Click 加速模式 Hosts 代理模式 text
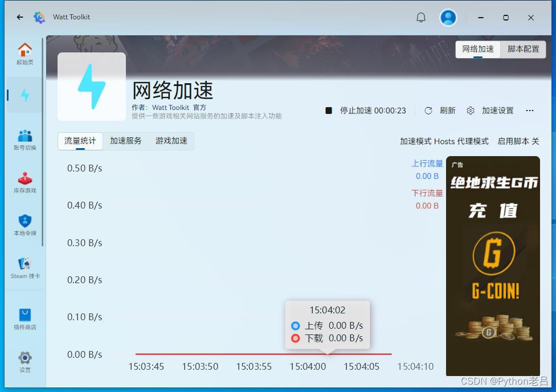 [444, 141]
